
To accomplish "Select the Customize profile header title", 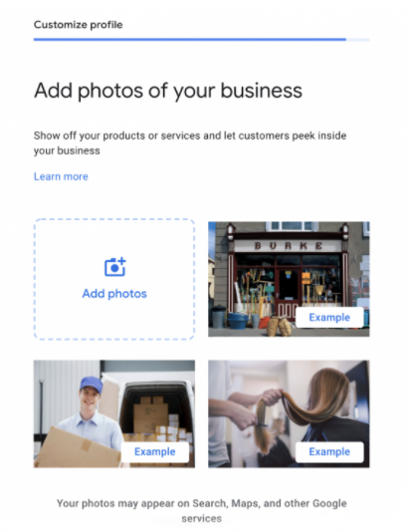I will click(x=79, y=25).
